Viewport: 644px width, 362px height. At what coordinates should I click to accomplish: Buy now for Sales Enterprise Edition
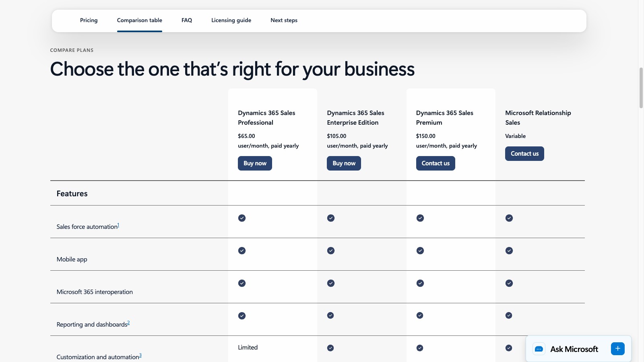pyautogui.click(x=344, y=163)
